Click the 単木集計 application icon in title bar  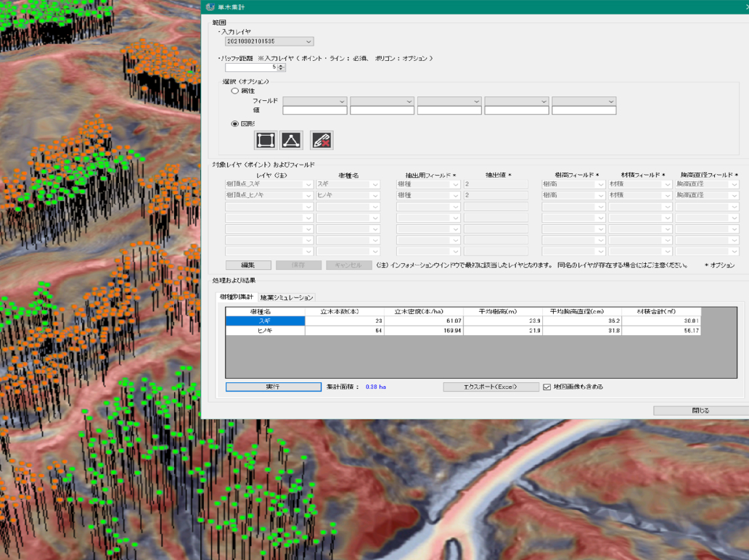(x=209, y=7)
